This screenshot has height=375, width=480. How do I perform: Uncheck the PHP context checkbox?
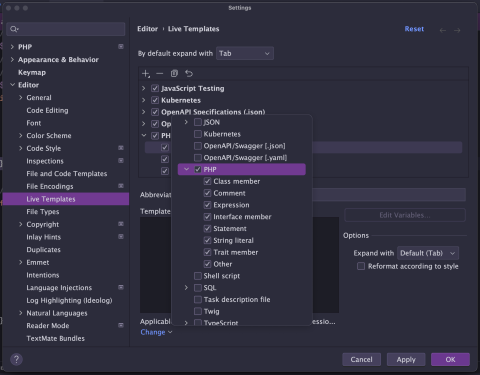tap(198, 169)
